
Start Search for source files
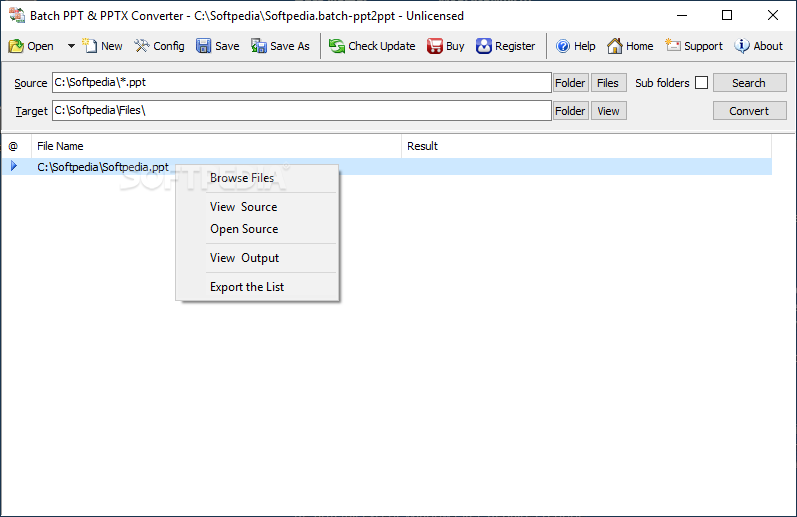point(749,83)
